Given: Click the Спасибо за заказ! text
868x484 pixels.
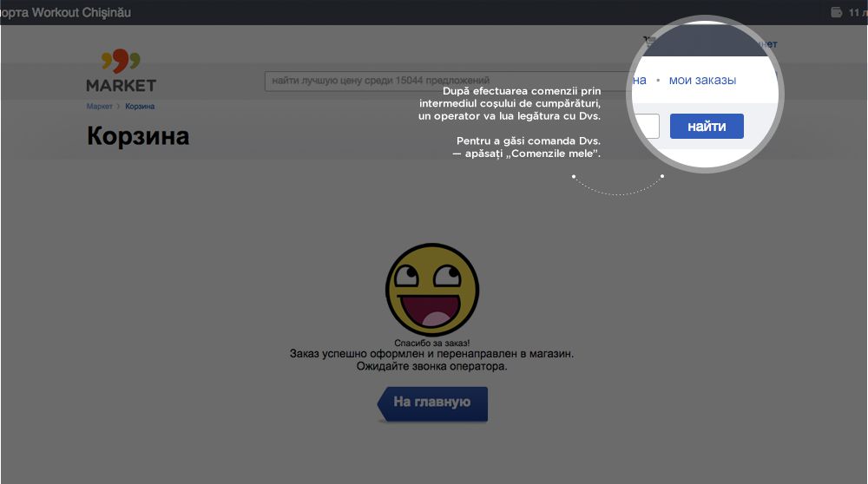Looking at the screenshot, I should point(431,343).
